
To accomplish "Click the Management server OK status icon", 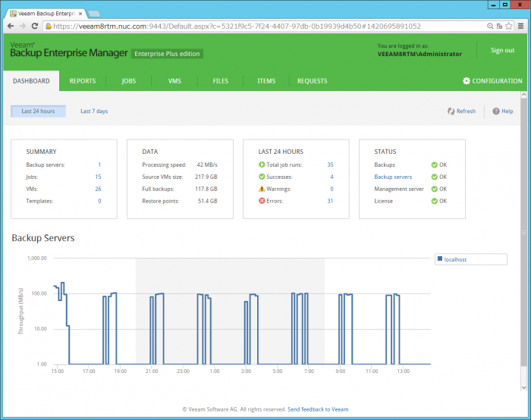I will pos(434,189).
